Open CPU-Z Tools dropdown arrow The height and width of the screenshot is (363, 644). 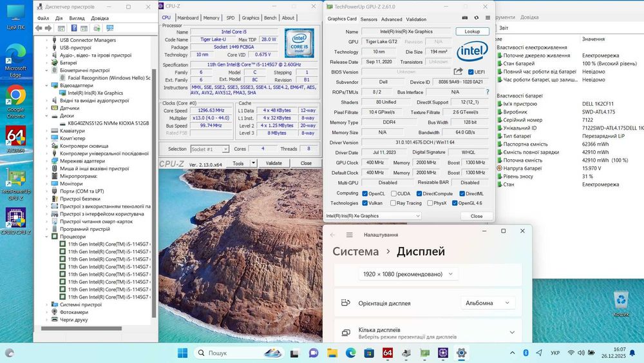pyautogui.click(x=253, y=163)
